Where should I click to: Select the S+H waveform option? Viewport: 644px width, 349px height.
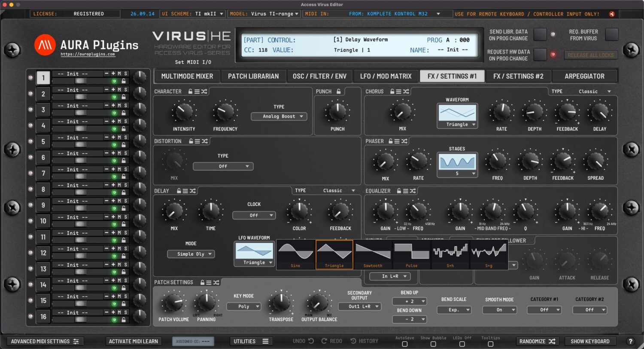(450, 254)
